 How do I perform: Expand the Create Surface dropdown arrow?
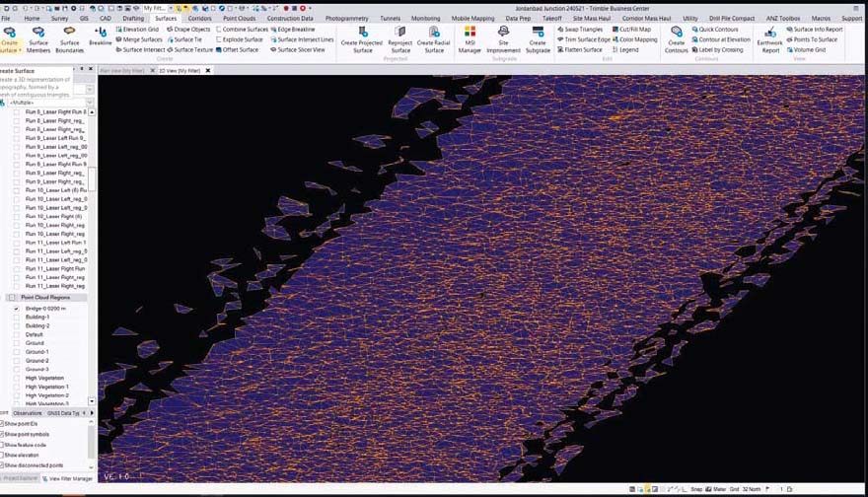pyautogui.click(x=20, y=50)
